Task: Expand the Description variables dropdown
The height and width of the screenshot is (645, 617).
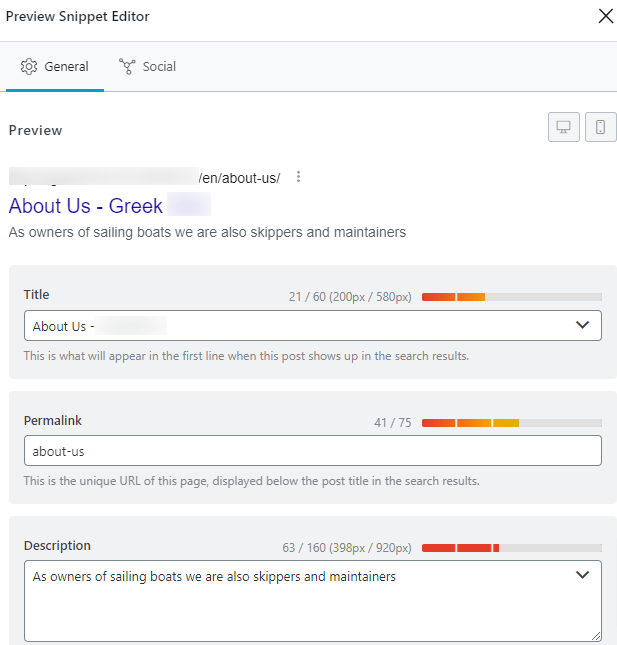Action: [x=582, y=575]
